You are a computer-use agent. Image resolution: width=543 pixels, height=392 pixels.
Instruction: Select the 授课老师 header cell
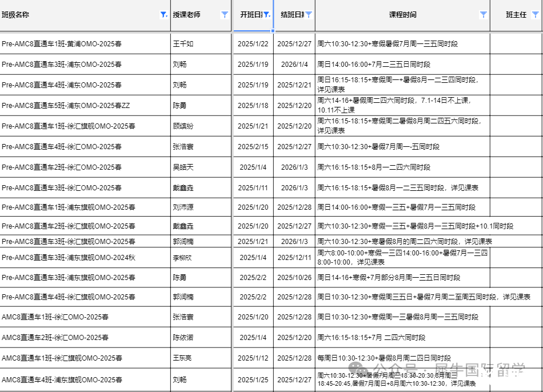tap(201, 15)
